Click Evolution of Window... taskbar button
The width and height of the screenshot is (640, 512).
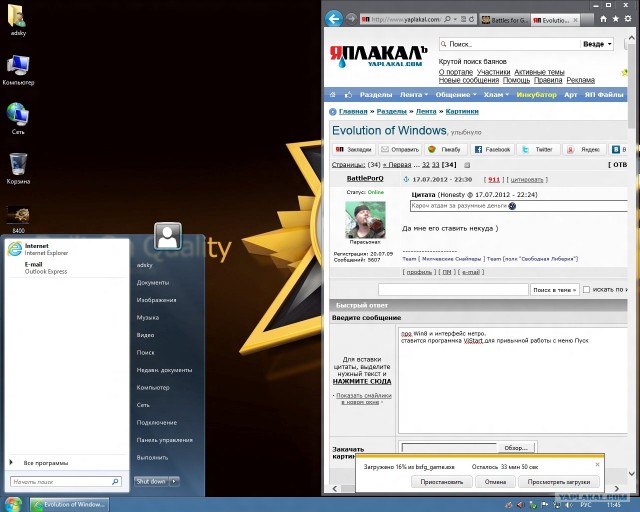click(69, 505)
